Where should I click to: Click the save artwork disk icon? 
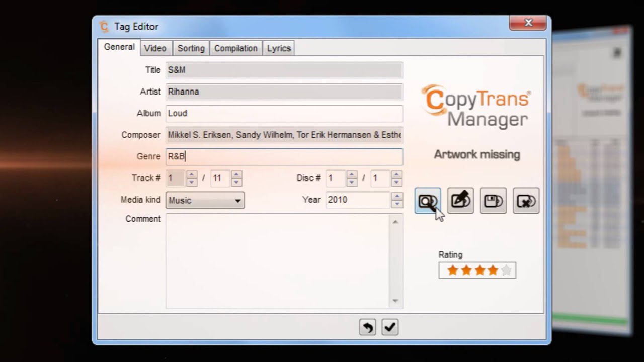pos(493,201)
